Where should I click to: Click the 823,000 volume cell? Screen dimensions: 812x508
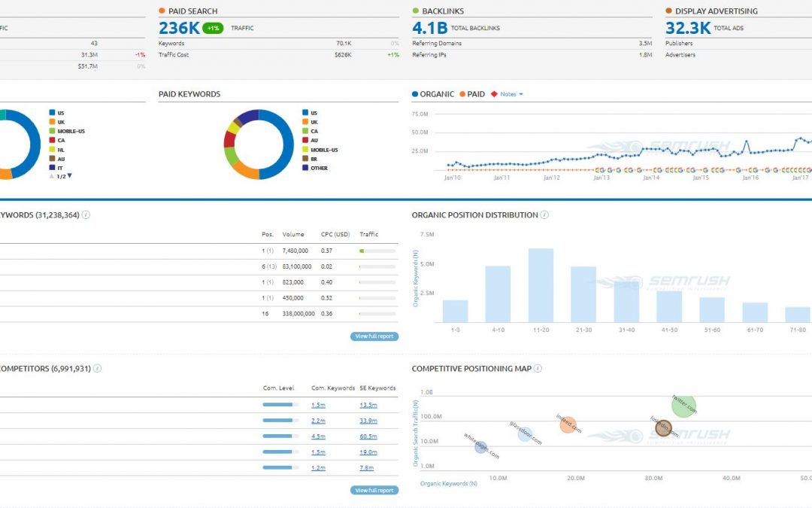point(292,282)
